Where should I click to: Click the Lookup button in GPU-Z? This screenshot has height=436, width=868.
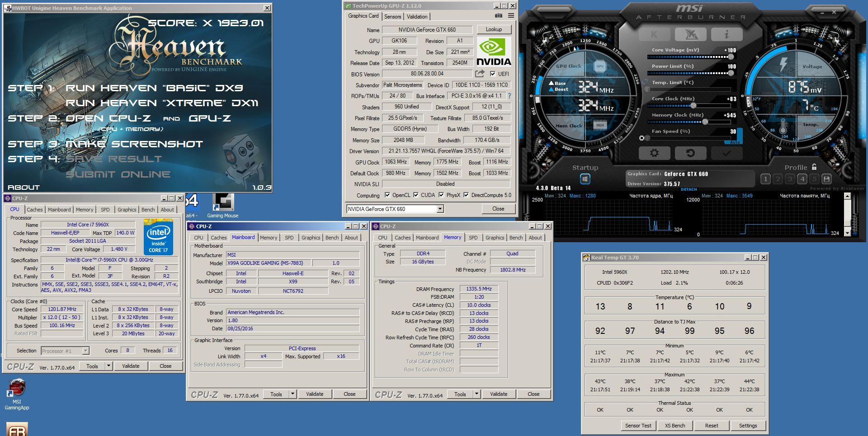coord(494,29)
